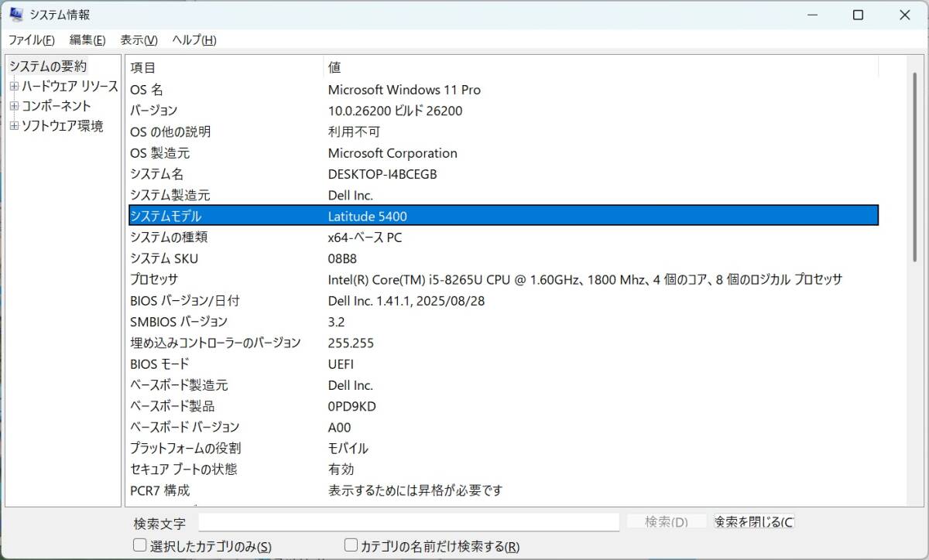Select the OS 名 row

[503, 90]
